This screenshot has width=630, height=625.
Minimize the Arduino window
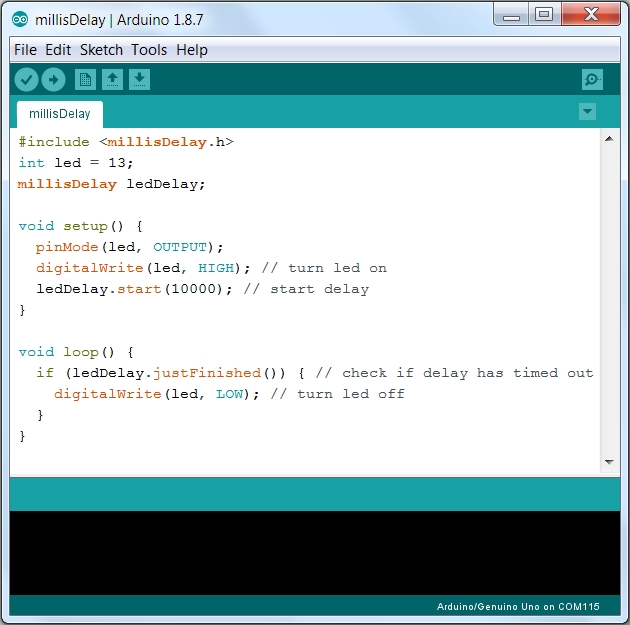[511, 15]
